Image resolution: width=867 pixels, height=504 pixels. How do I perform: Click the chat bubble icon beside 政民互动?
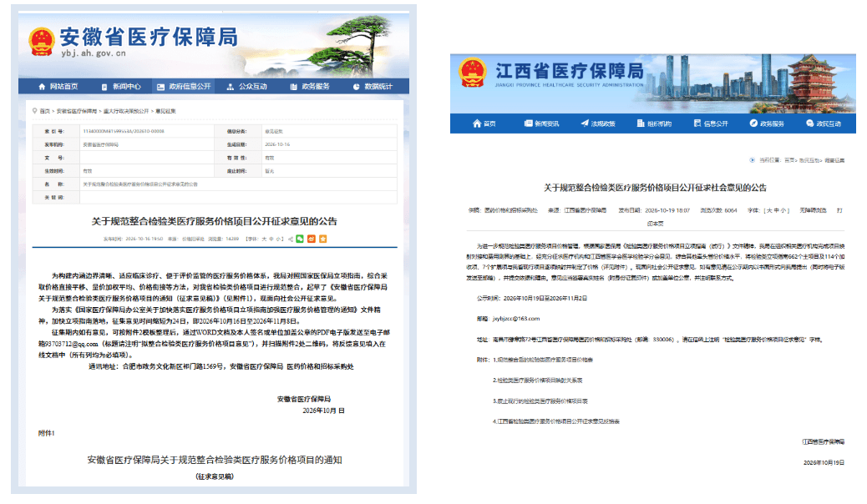pos(810,123)
